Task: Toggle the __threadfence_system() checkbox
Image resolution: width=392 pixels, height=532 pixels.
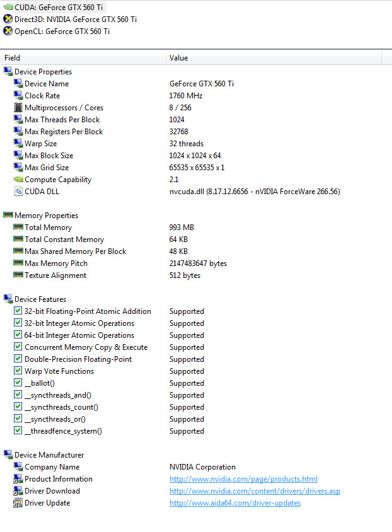Action: [x=18, y=431]
